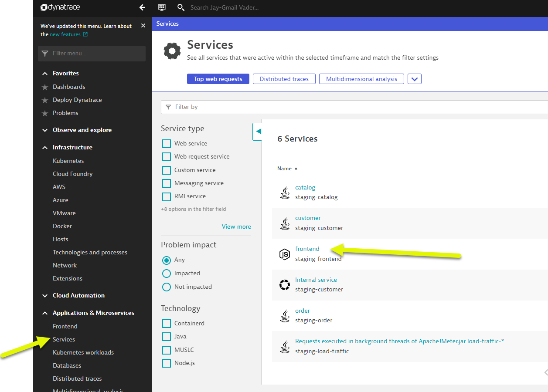The width and height of the screenshot is (548, 392).
Task: Collapse the Favorites menu section
Action: coord(45,74)
